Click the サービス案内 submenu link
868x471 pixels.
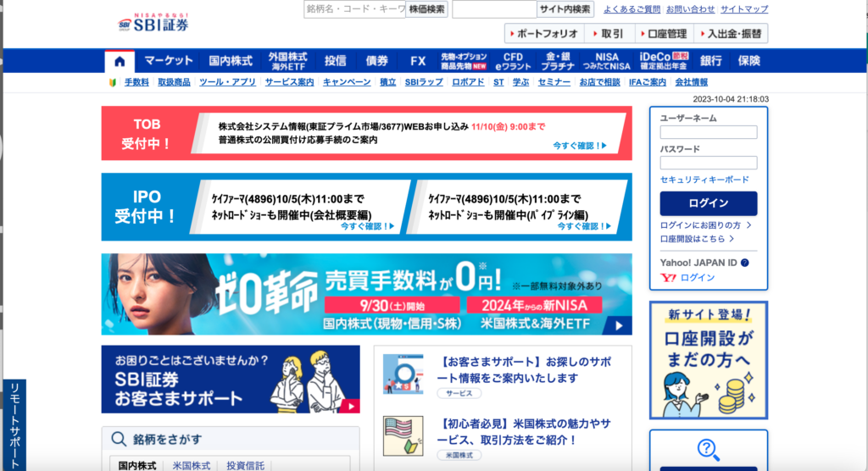(289, 82)
